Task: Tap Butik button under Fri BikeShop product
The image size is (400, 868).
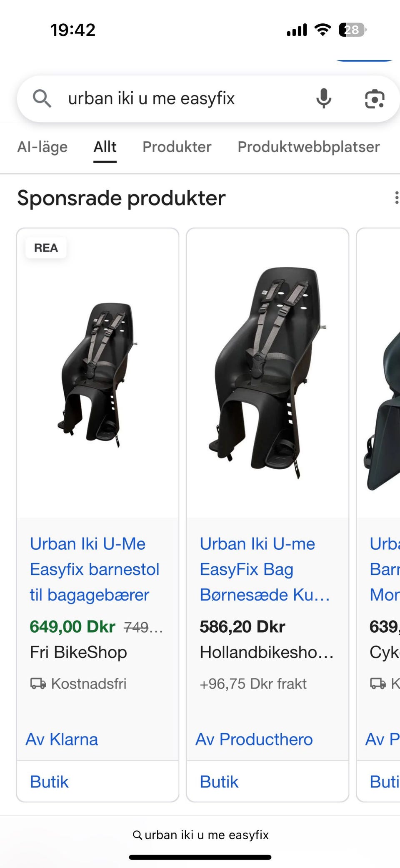Action: click(49, 782)
